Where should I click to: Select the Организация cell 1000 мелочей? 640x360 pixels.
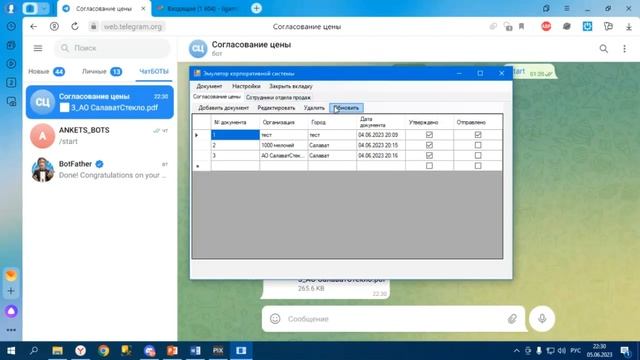click(283, 145)
